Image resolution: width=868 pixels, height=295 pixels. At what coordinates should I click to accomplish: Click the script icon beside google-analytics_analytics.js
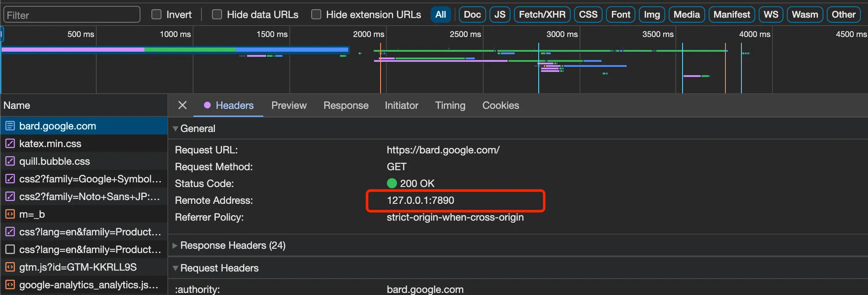10,285
